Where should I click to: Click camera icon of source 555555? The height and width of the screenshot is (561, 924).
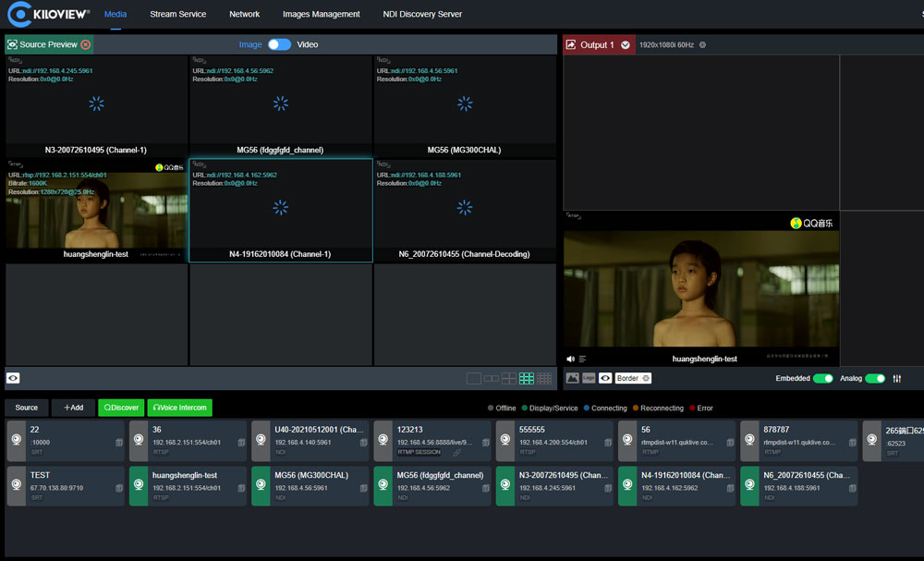505,440
